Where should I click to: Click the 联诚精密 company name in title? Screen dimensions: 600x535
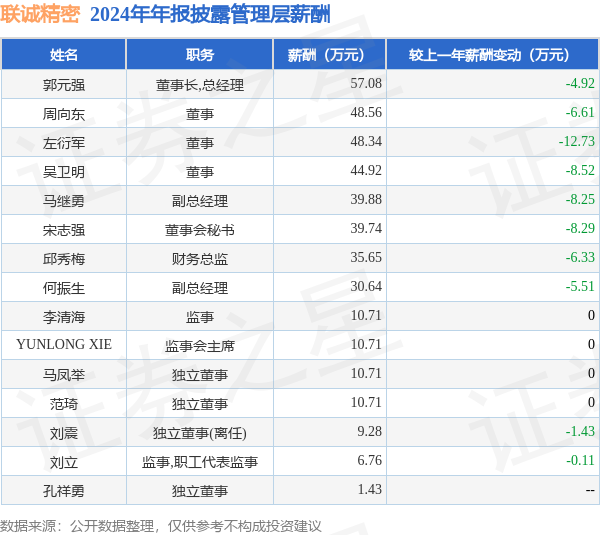tap(40, 15)
